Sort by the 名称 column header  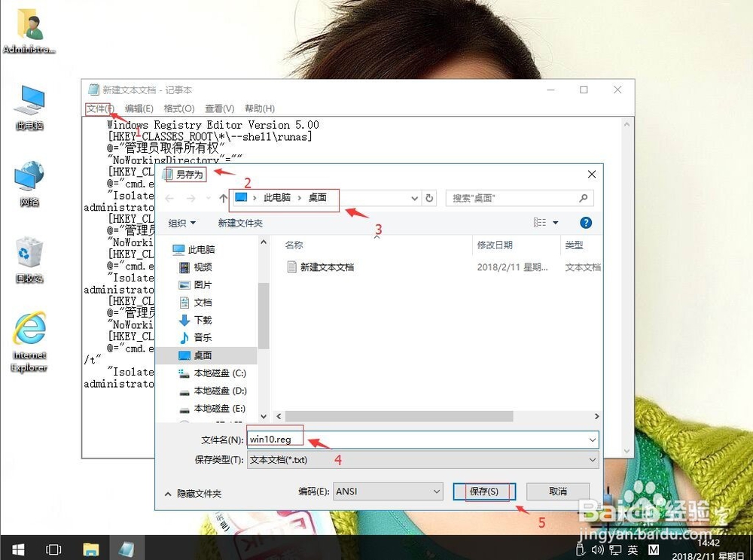[x=294, y=245]
